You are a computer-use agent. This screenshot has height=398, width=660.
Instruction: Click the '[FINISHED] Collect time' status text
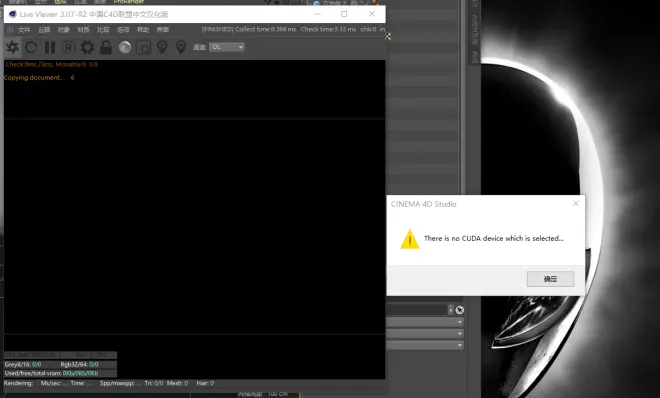[x=249, y=29]
